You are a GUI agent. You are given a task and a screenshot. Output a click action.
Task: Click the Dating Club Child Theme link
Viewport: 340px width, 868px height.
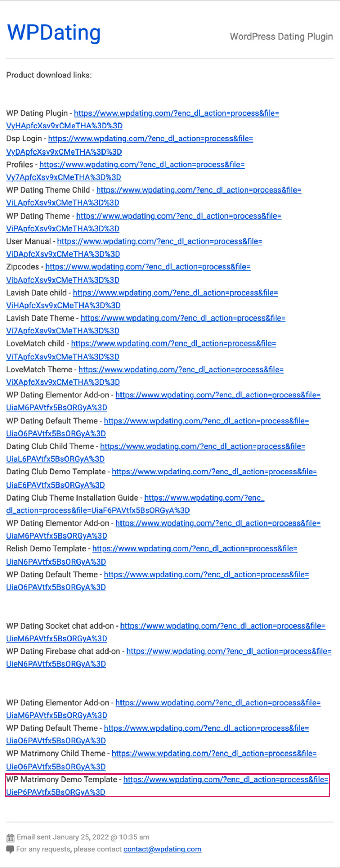(x=203, y=446)
